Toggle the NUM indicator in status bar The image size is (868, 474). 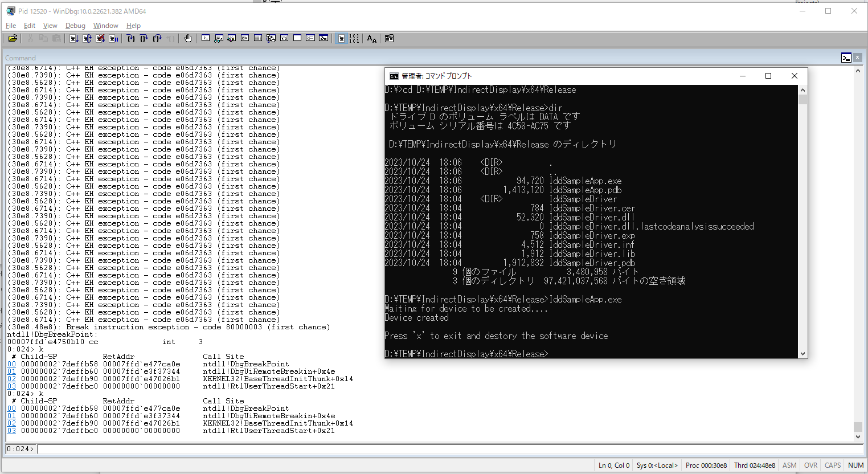855,465
